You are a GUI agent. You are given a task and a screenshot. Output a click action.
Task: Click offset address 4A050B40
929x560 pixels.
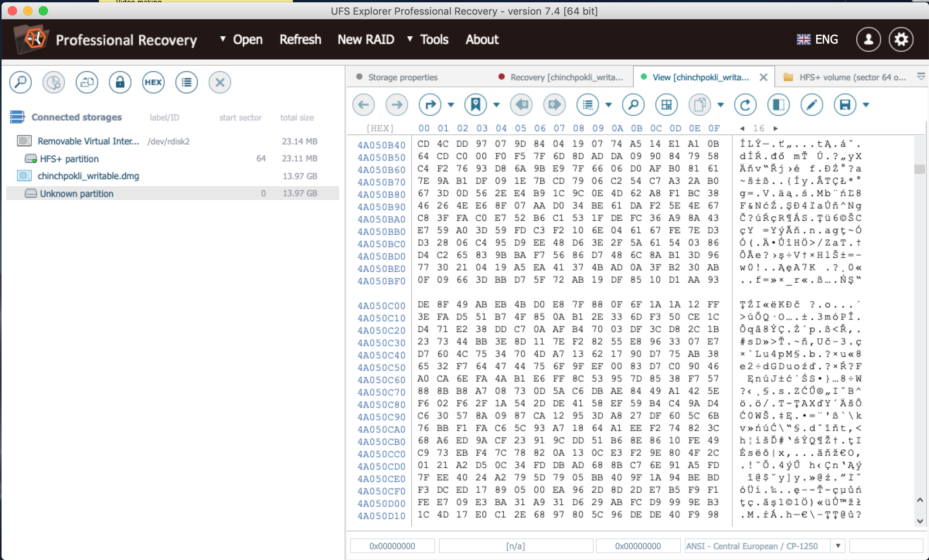(x=381, y=145)
